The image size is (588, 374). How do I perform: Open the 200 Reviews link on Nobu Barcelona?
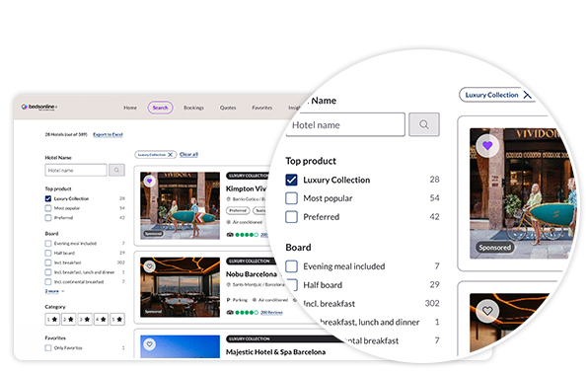[271, 313]
